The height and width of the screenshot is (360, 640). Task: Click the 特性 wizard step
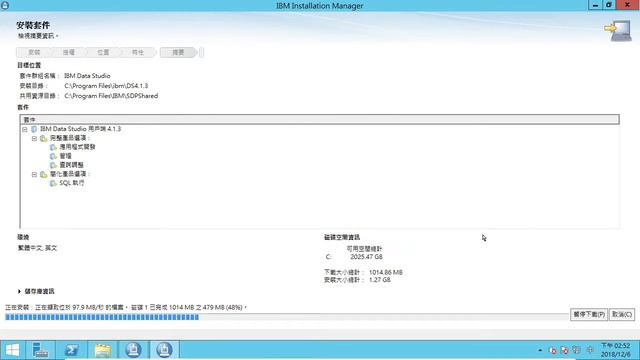(x=138, y=52)
